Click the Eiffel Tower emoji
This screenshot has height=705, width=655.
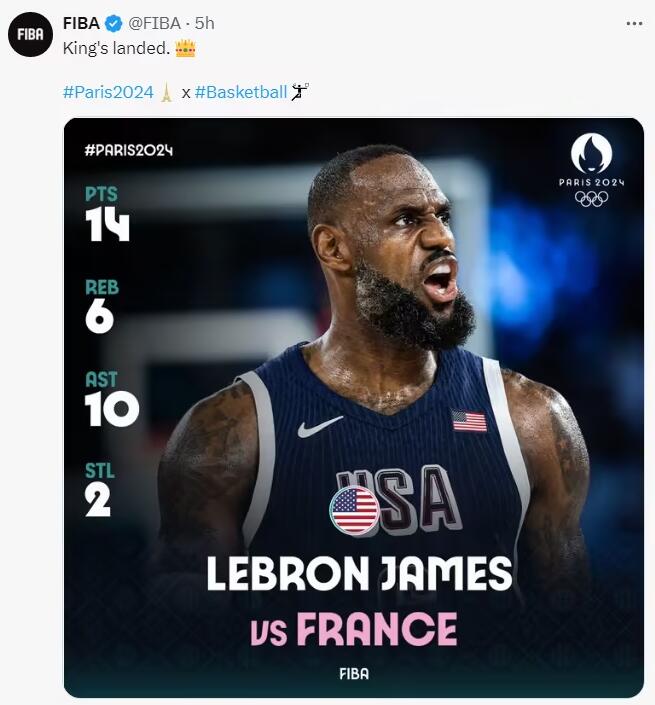point(166,92)
